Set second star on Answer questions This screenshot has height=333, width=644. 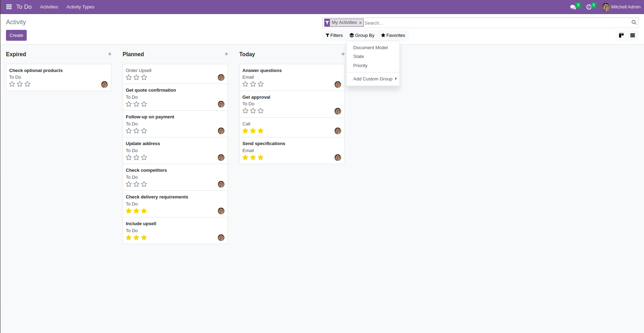pyautogui.click(x=253, y=84)
